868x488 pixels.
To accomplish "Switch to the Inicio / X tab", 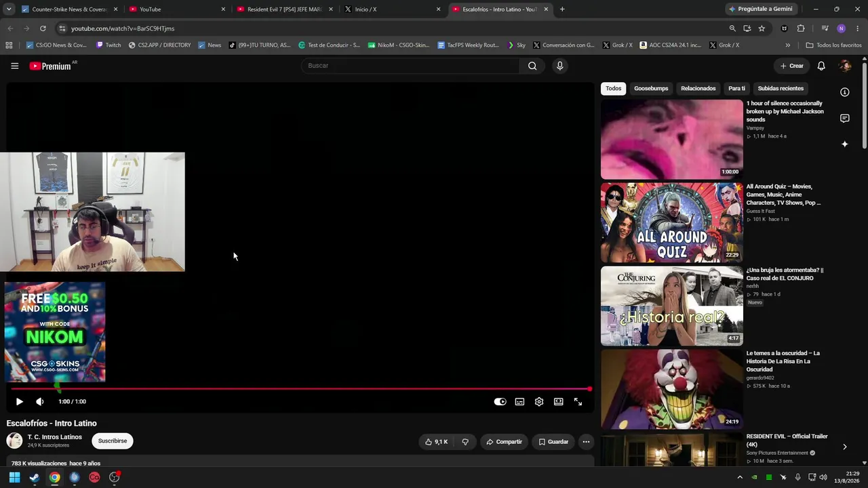I will point(393,9).
